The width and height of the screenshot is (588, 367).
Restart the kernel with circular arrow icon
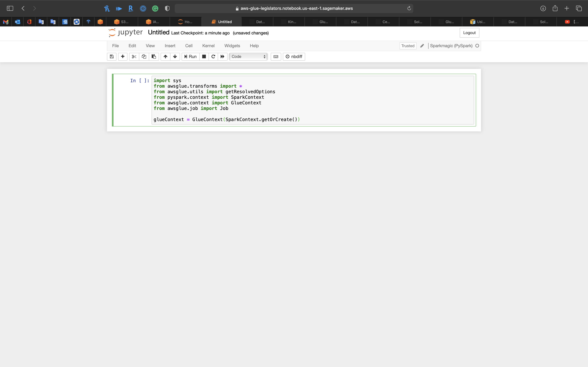(x=213, y=57)
